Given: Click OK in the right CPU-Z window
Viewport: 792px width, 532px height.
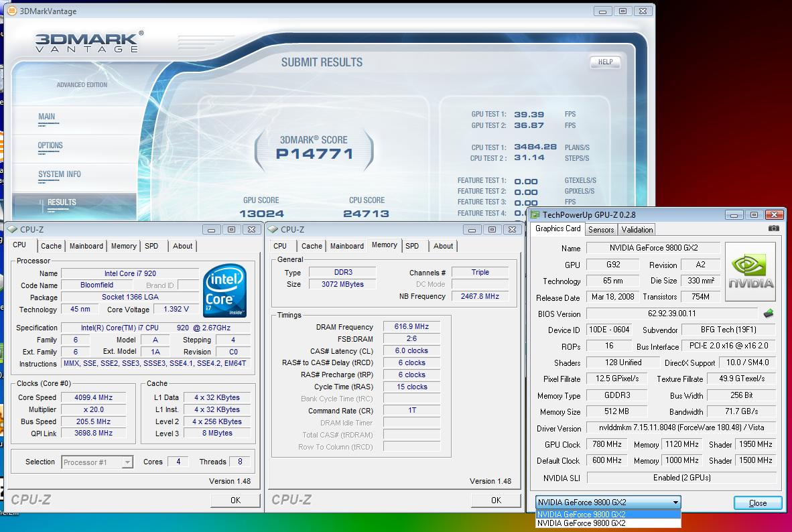Looking at the screenshot, I should [496, 500].
